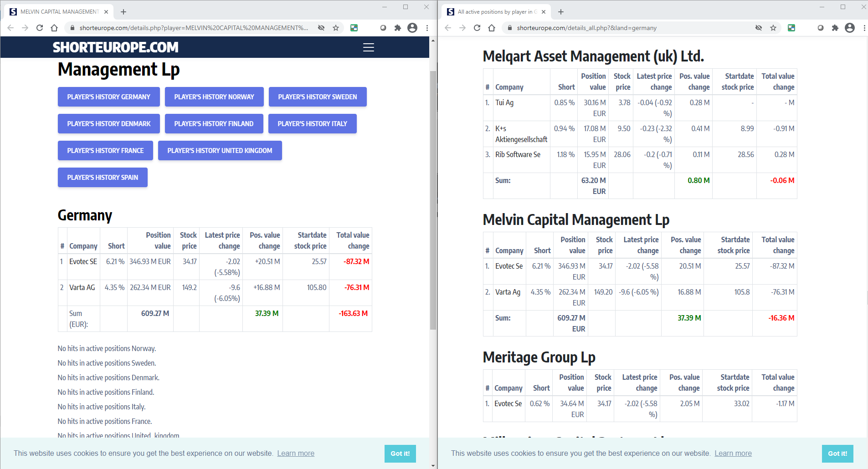Click Evotec Se under Melvin Capital in right window

click(509, 266)
